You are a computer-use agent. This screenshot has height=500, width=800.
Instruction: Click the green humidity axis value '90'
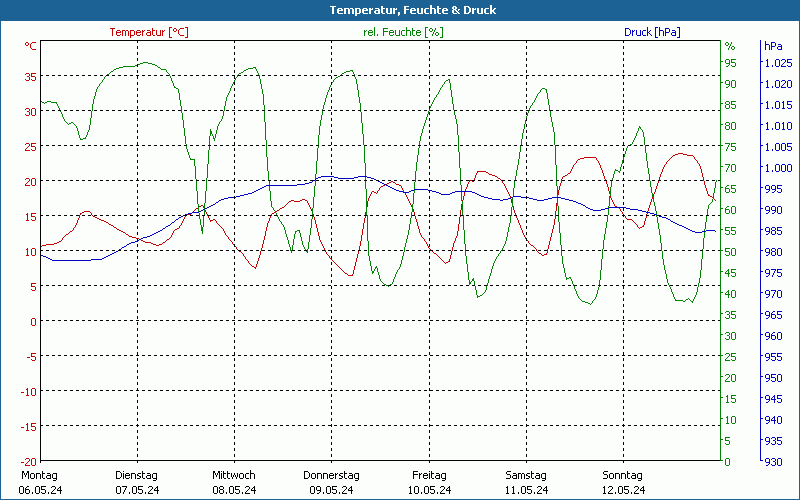731,84
